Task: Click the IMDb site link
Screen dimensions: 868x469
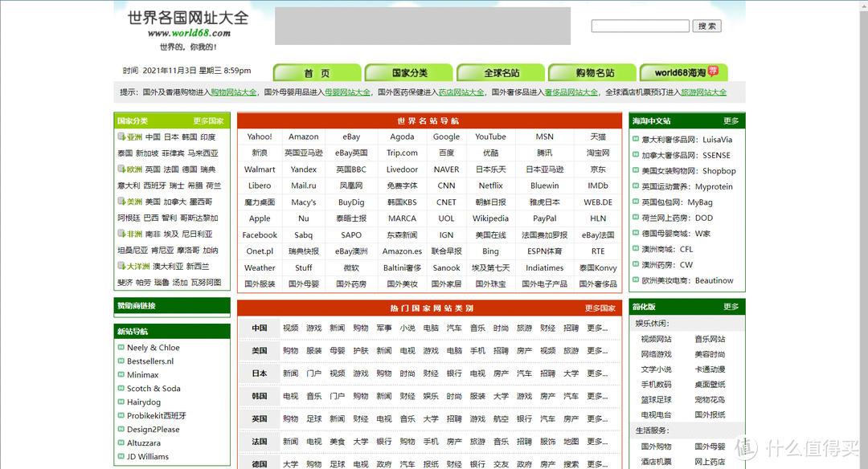Action: [598, 186]
